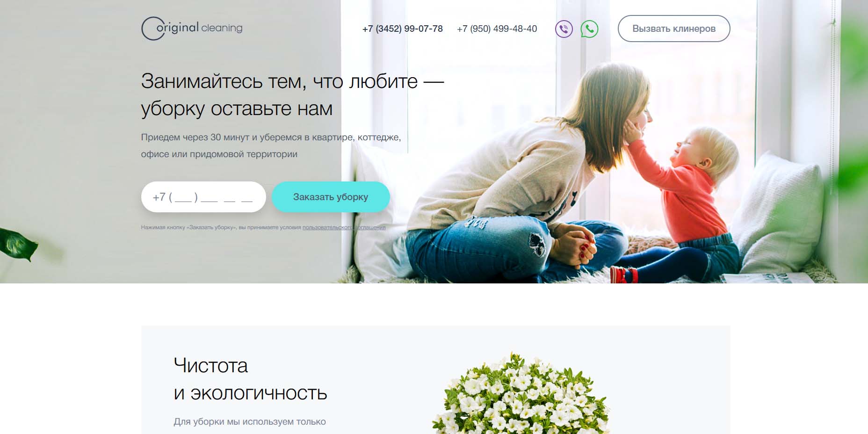The width and height of the screenshot is (868, 434).
Task: Call the +7 (950) 499-48-40 number
Action: coord(497,29)
